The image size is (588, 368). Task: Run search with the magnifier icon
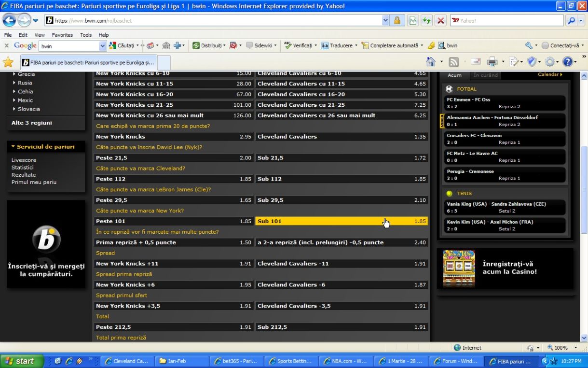point(571,21)
